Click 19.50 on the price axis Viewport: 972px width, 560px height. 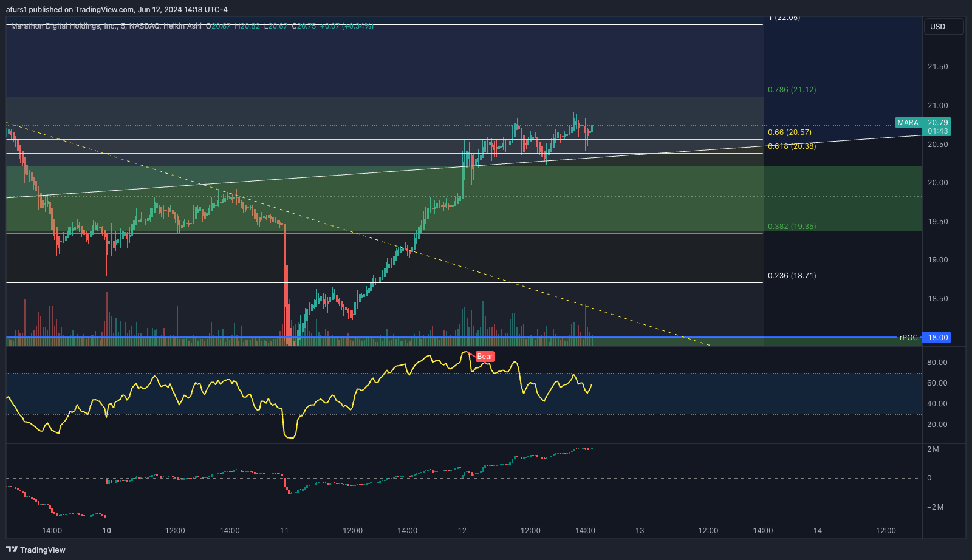click(937, 222)
